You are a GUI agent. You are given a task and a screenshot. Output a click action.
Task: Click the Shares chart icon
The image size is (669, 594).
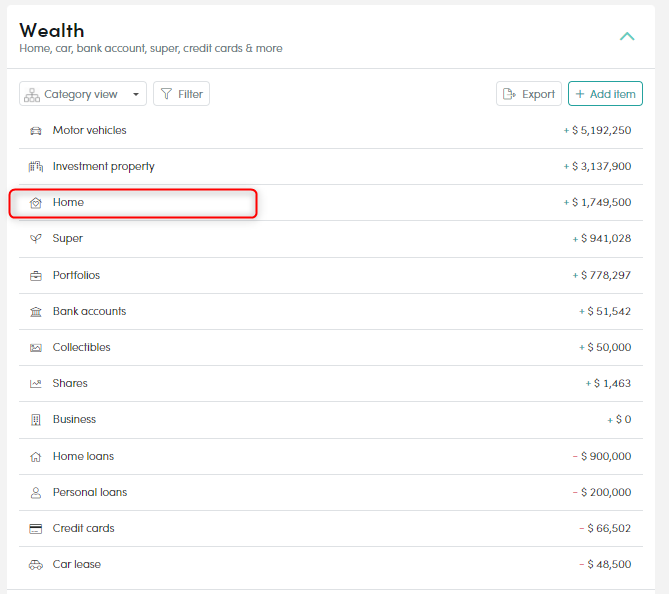[x=36, y=384]
